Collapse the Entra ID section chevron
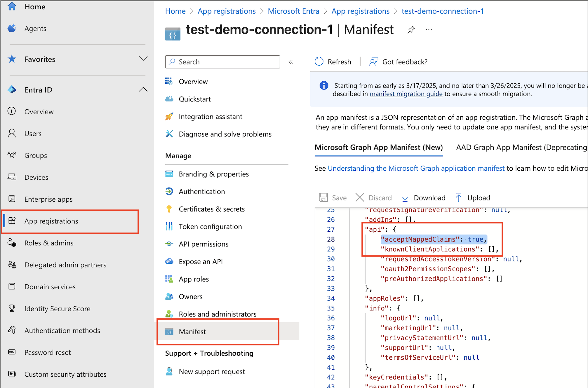588x388 pixels. point(143,90)
